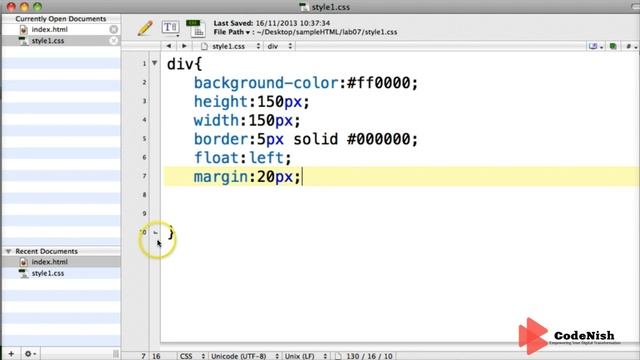
Task: Click line number 8 in the gutter
Action: [x=144, y=195]
